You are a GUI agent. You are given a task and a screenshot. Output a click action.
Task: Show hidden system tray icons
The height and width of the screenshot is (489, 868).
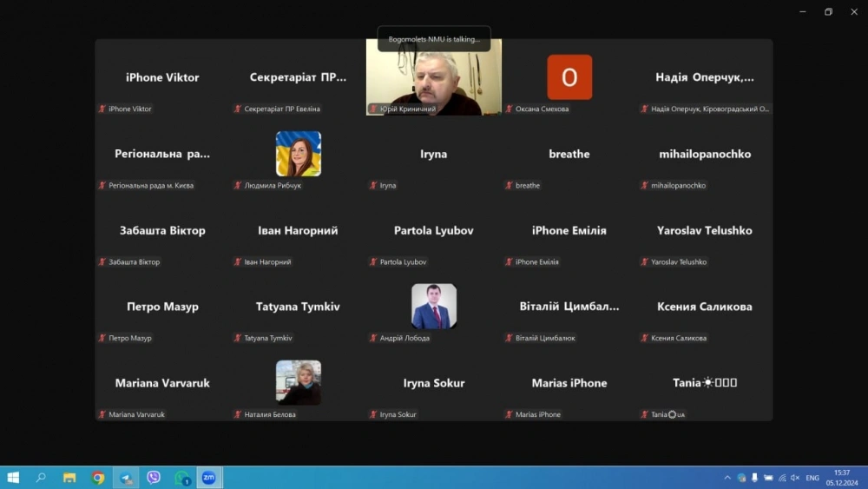pyautogui.click(x=727, y=478)
